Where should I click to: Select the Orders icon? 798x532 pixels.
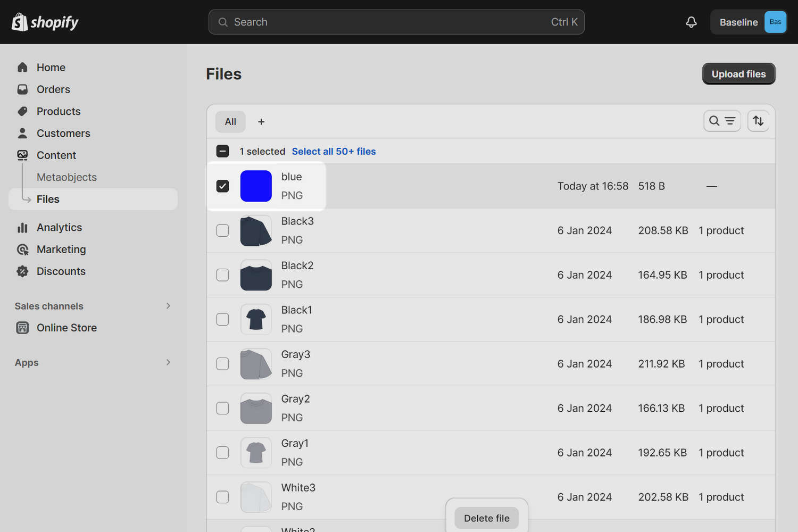tap(22, 89)
